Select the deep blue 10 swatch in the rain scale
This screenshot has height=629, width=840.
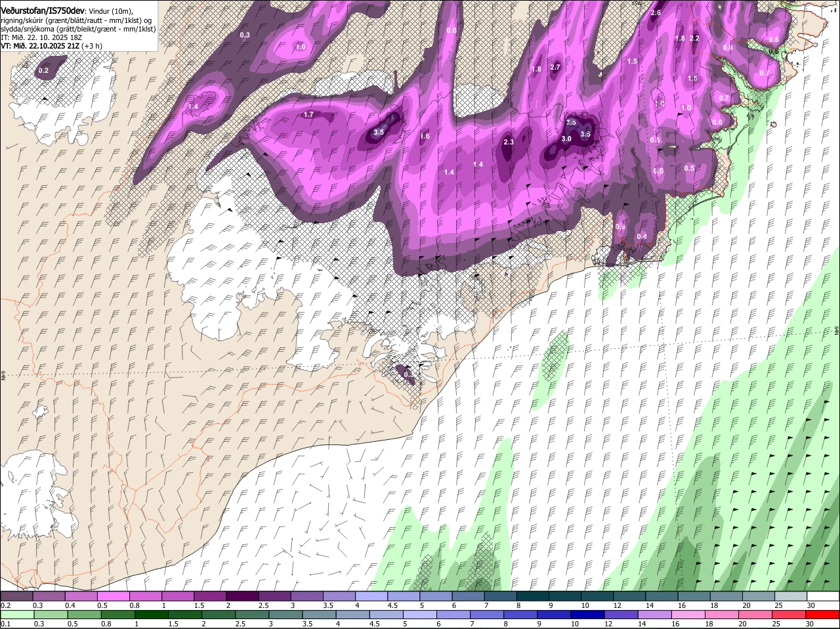(589, 615)
